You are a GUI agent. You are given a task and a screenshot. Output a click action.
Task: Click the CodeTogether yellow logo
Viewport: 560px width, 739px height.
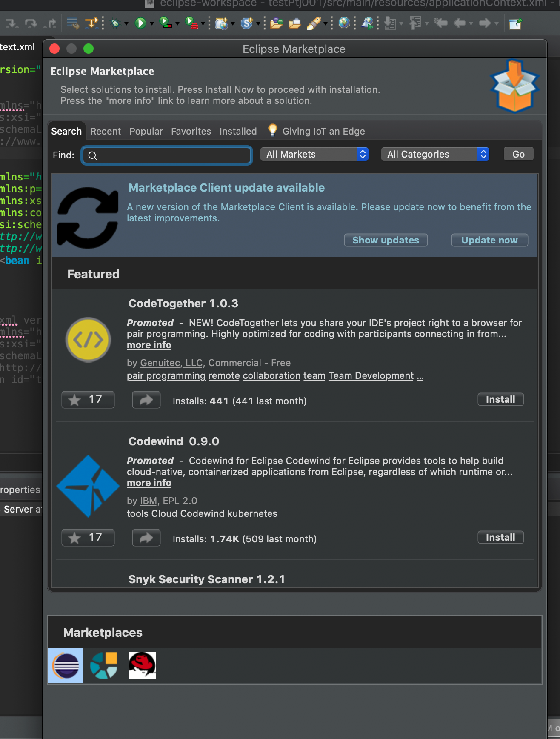click(88, 340)
